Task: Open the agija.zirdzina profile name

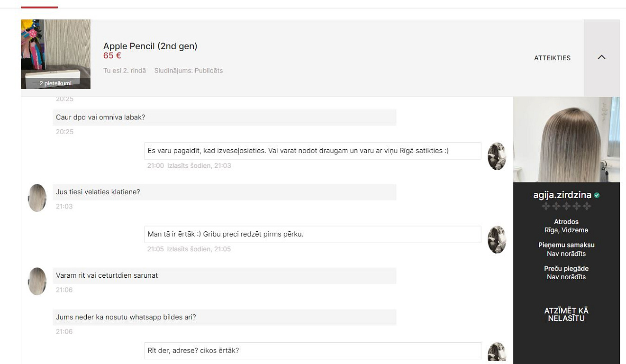Action: [562, 195]
